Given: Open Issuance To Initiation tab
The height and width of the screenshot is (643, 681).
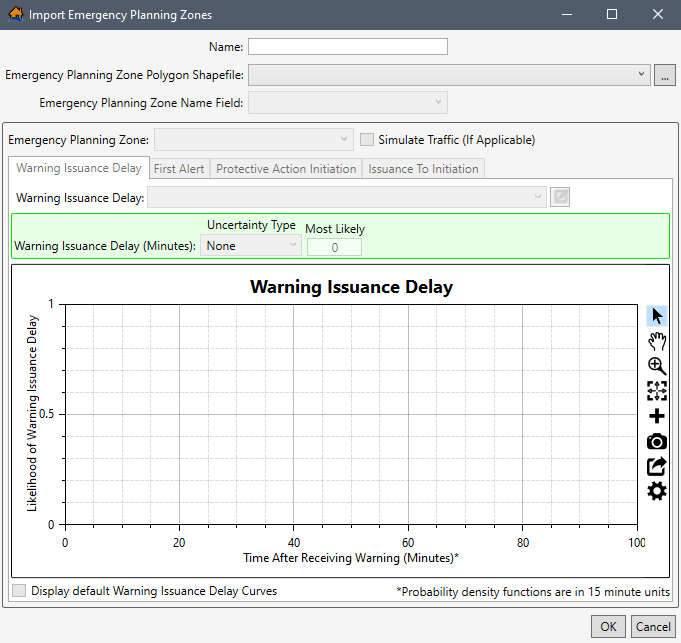Looking at the screenshot, I should click(x=423, y=169).
